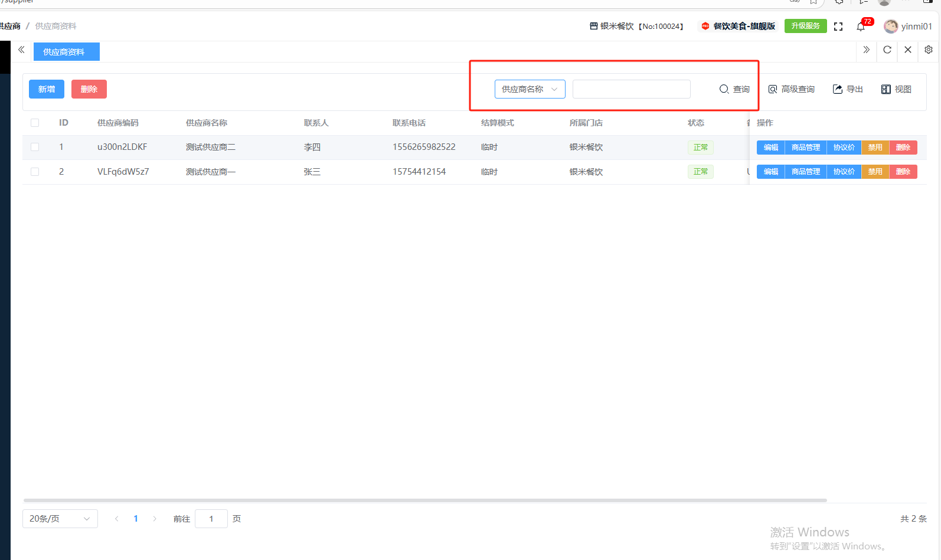Click the double-right arrow tab scroll icon
The image size is (941, 560).
tap(866, 50)
